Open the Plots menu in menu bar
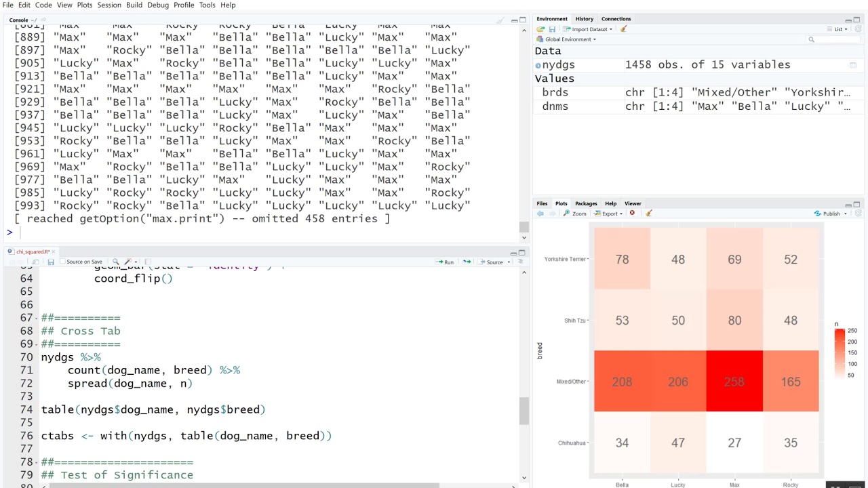This screenshot has height=488, width=868. [85, 5]
